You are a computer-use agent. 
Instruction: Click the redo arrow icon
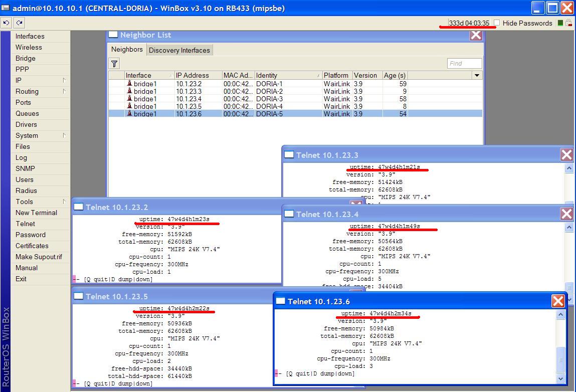tap(19, 23)
